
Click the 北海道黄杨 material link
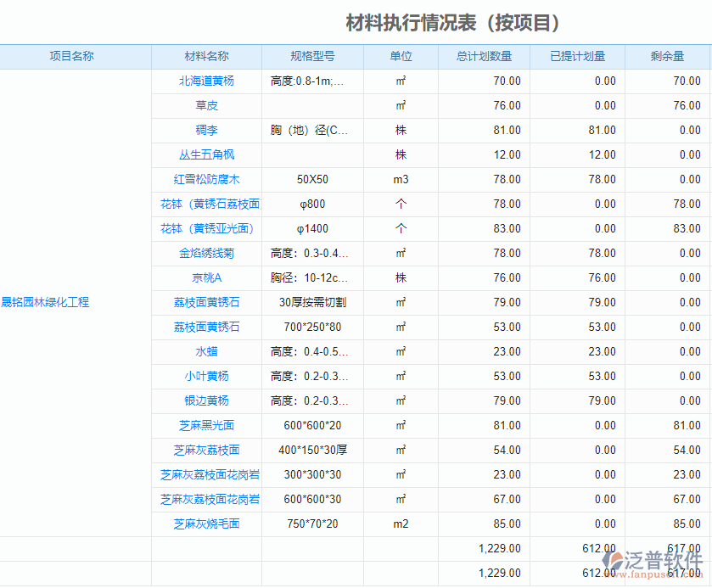tap(206, 81)
